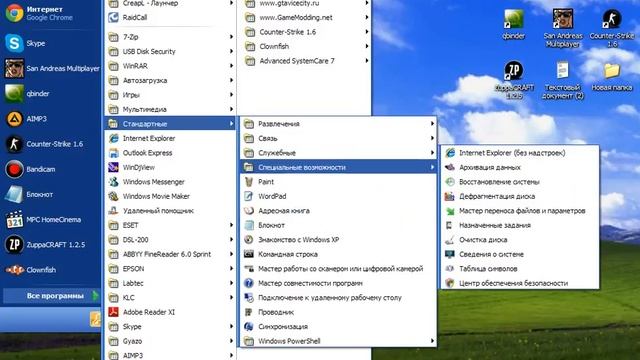Open San Andreas Multiplayer desktop shortcut

[562, 28]
